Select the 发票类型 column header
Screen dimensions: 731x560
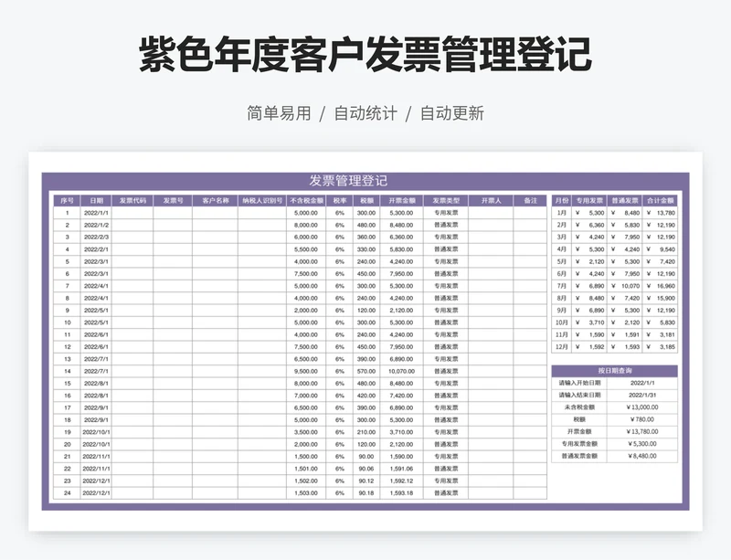point(445,200)
